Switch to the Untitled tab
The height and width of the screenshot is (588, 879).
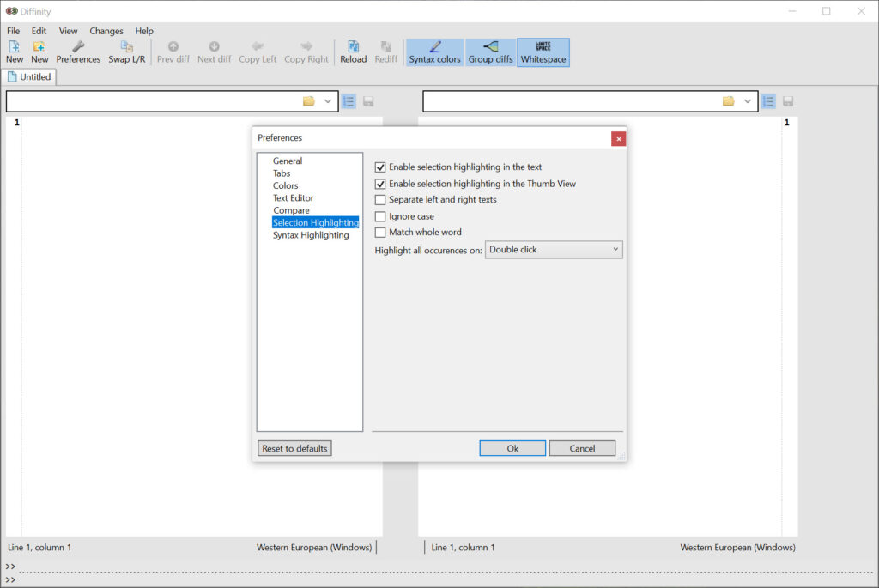pyautogui.click(x=29, y=76)
